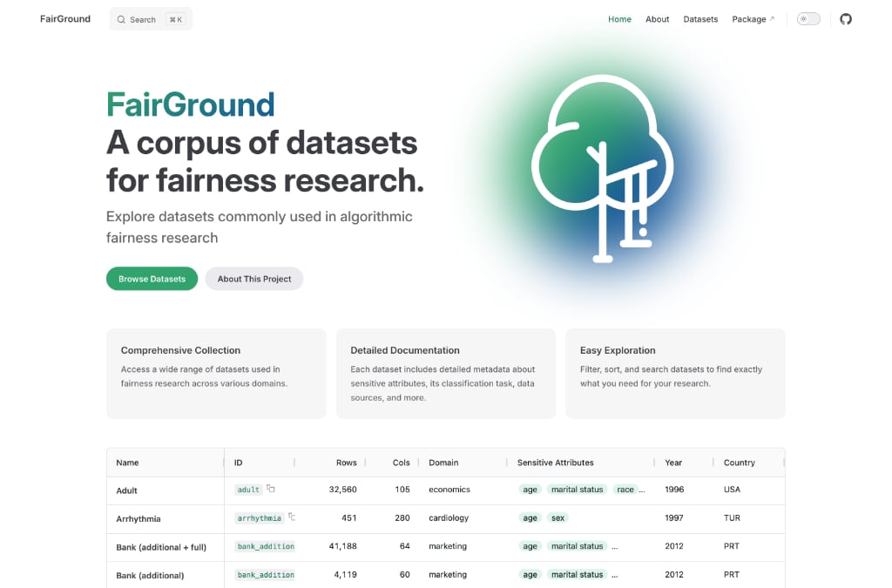Sort table by the Year column header
Viewport: 892px width, 588px height.
click(673, 463)
